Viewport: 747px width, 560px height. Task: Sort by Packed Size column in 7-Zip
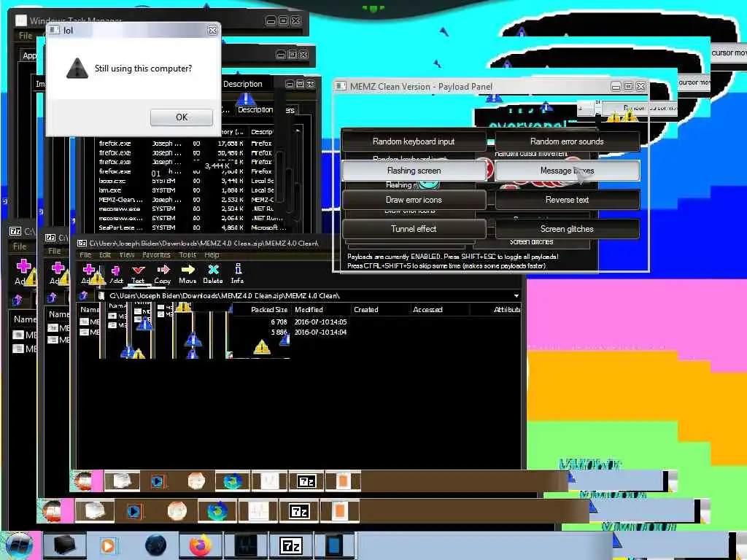(x=268, y=309)
